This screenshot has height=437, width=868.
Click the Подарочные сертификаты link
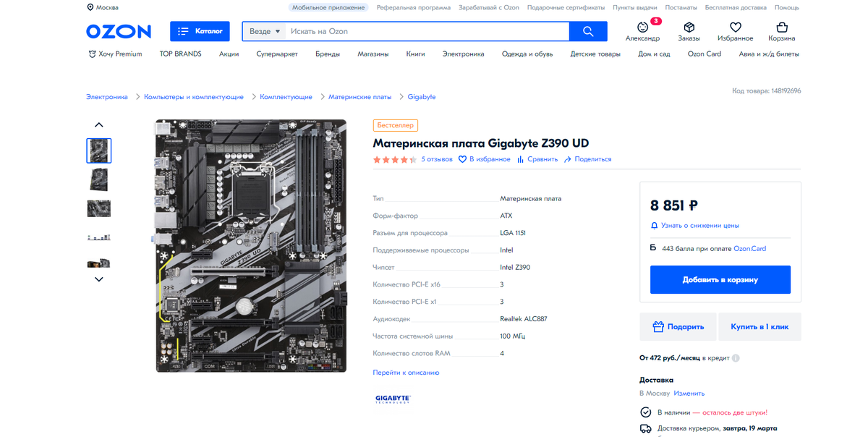566,7
